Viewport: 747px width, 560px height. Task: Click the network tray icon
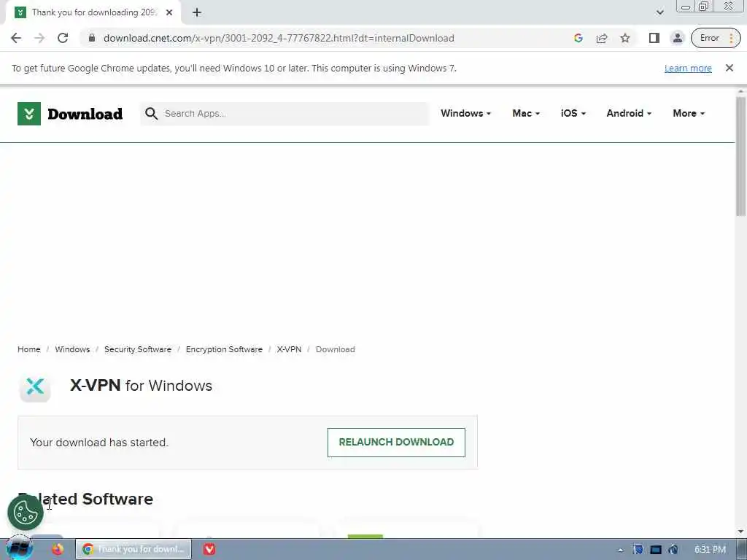656,550
